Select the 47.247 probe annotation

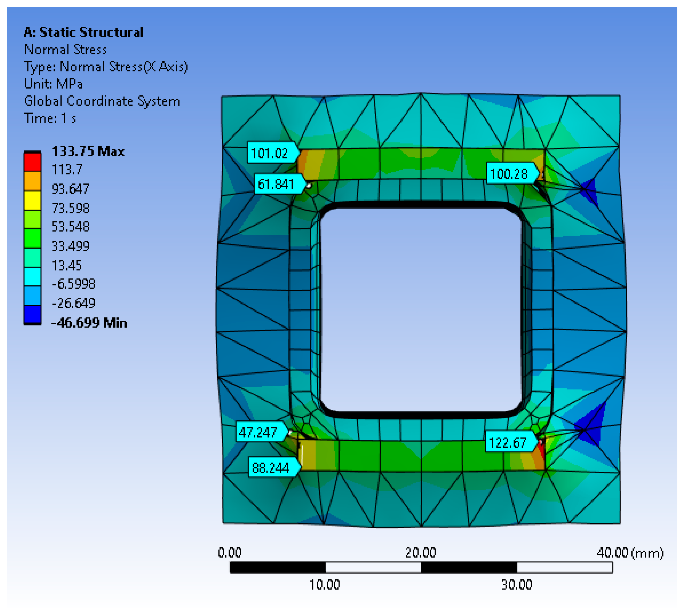262,432
